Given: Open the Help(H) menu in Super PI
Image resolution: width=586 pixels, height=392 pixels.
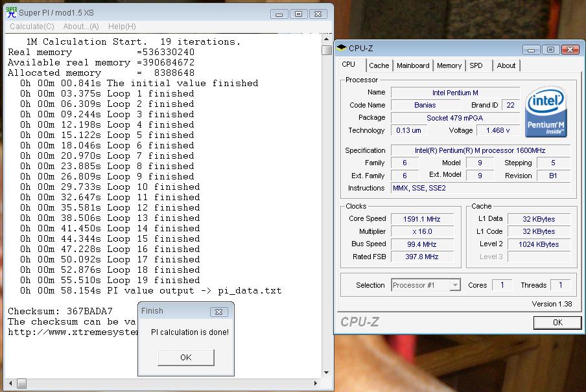Looking at the screenshot, I should 122,27.
